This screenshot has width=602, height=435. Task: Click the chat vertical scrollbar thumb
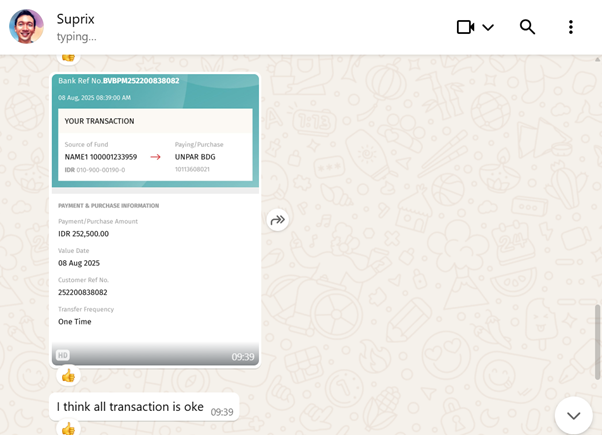pos(597,342)
